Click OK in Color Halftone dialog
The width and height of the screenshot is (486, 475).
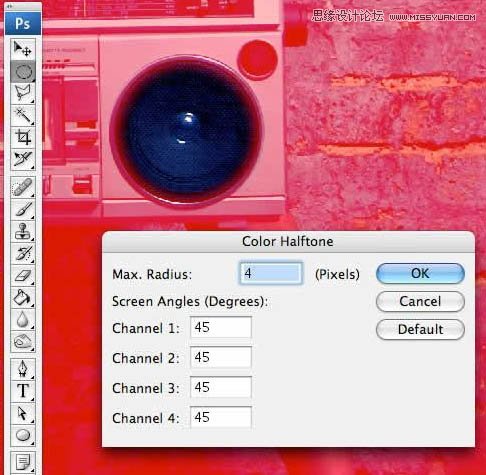tap(420, 274)
